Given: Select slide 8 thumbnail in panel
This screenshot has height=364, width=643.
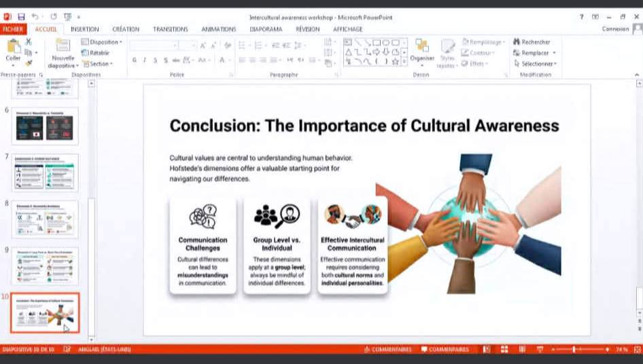Looking at the screenshot, I should point(45,219).
